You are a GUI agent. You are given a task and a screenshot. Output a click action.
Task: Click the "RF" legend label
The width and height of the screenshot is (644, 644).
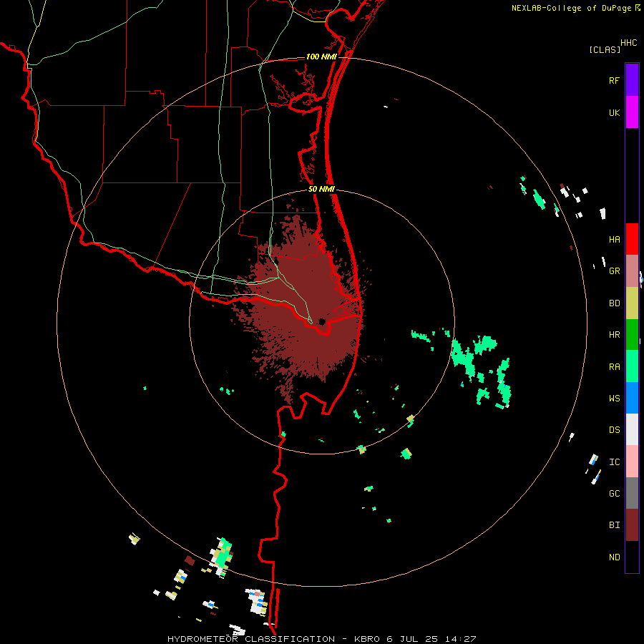pos(614,80)
